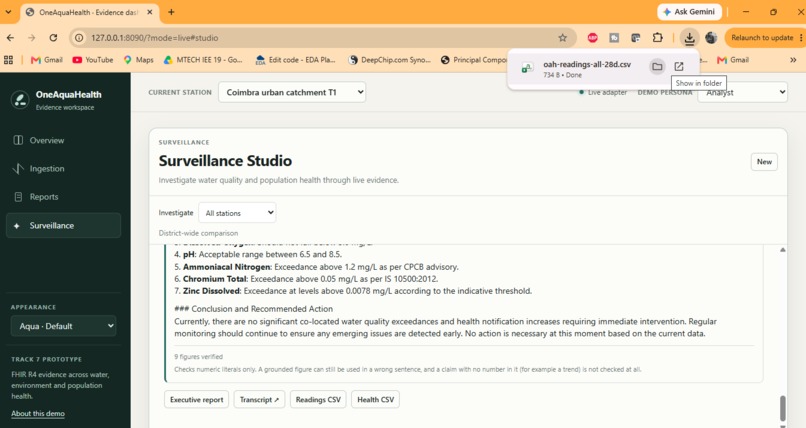Open the apps grid in bookmarks bar
806x428 pixels.
tap(8, 60)
